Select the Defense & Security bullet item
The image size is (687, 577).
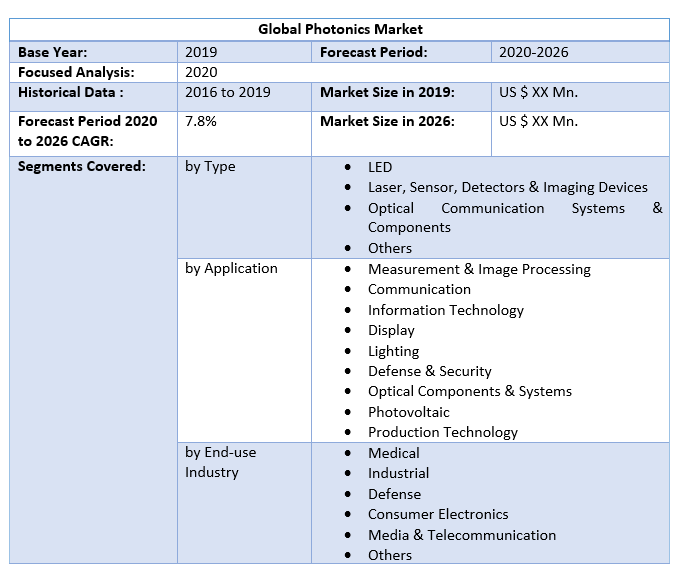tap(429, 371)
